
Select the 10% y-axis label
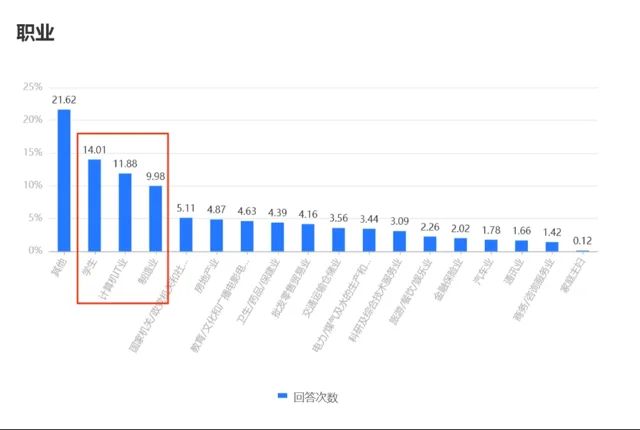point(33,185)
